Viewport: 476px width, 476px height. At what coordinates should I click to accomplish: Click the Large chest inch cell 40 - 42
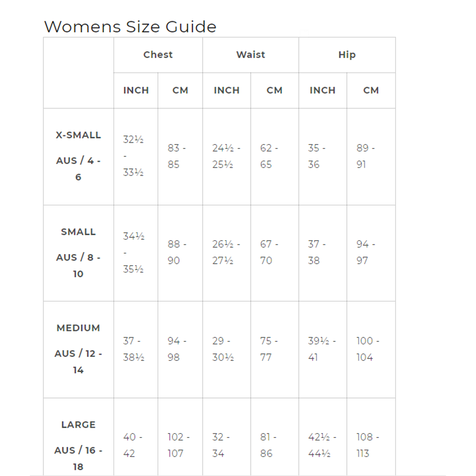click(x=132, y=445)
